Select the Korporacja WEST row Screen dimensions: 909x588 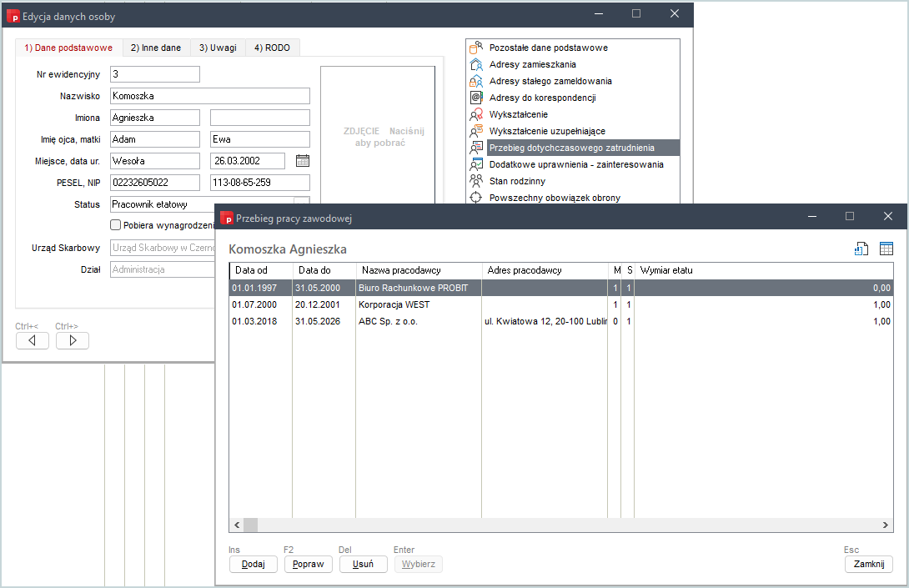(x=560, y=304)
